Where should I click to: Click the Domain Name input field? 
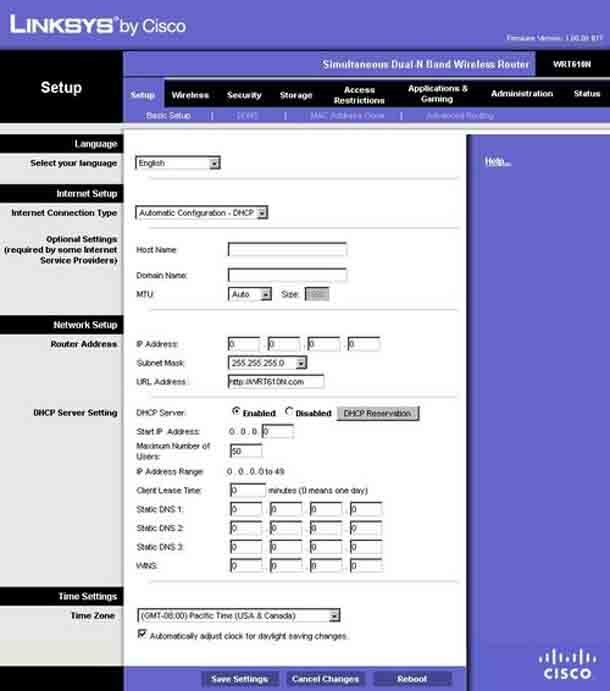(x=287, y=275)
